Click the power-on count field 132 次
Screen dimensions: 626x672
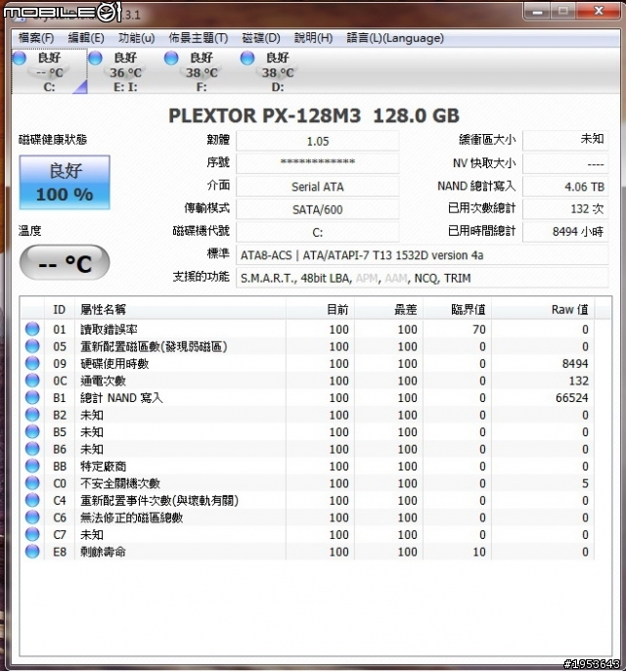tap(565, 209)
